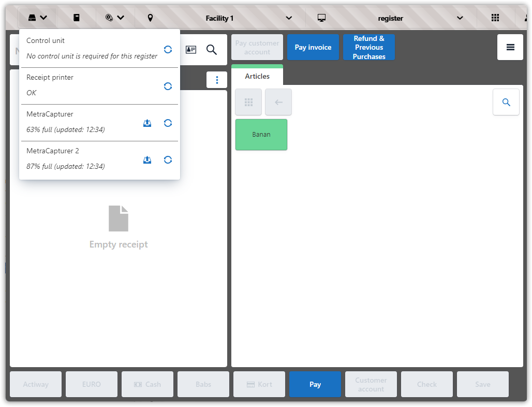Collapse the device status dropdown

pos(37,18)
